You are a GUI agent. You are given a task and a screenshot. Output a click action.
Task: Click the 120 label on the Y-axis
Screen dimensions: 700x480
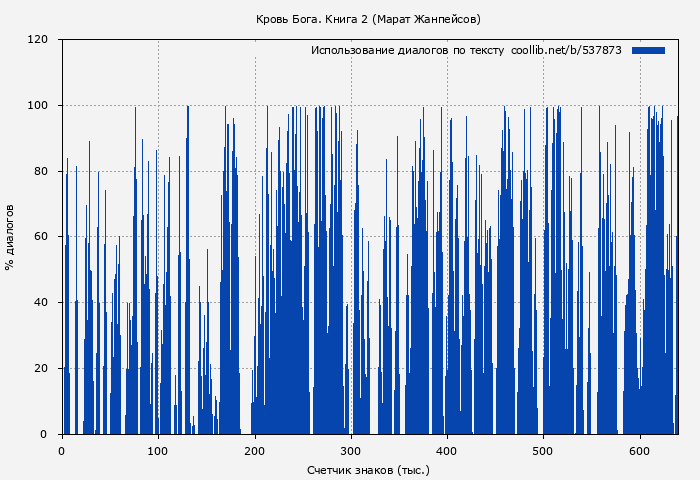[38, 40]
